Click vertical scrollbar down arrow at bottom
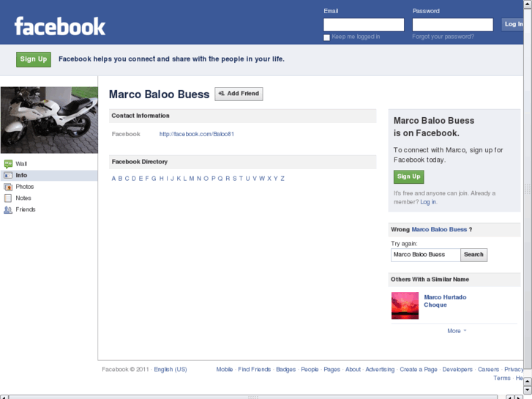The image size is (532, 399). [528, 389]
